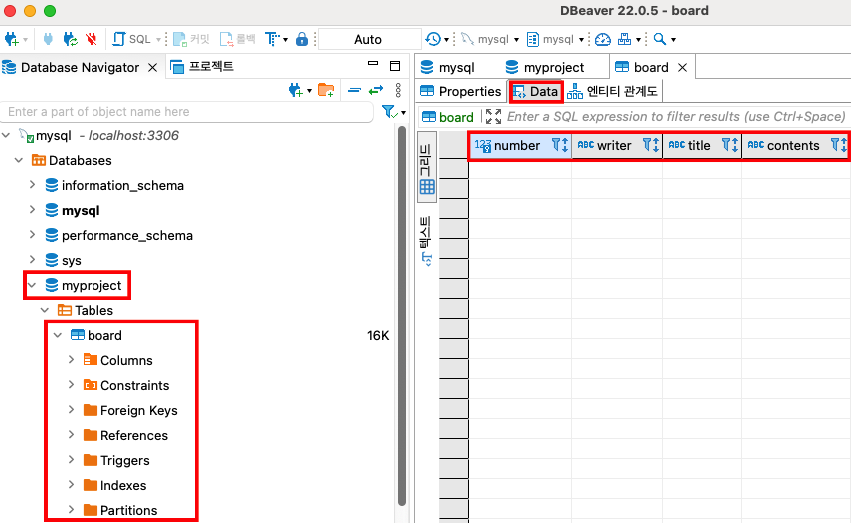Open the SQL editor button

pos(132,39)
